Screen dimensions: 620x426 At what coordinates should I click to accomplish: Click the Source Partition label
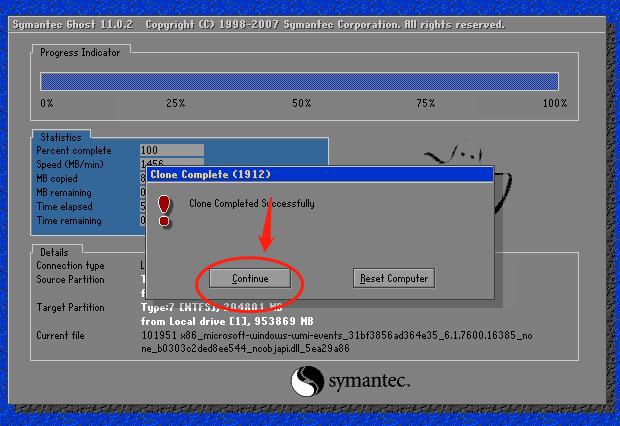point(70,280)
